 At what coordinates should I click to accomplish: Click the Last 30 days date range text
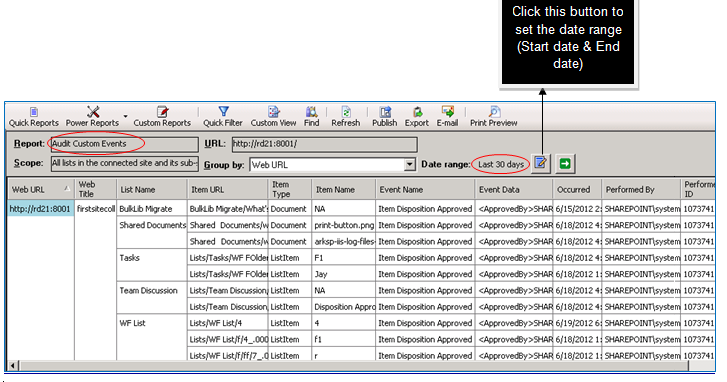coord(501,165)
